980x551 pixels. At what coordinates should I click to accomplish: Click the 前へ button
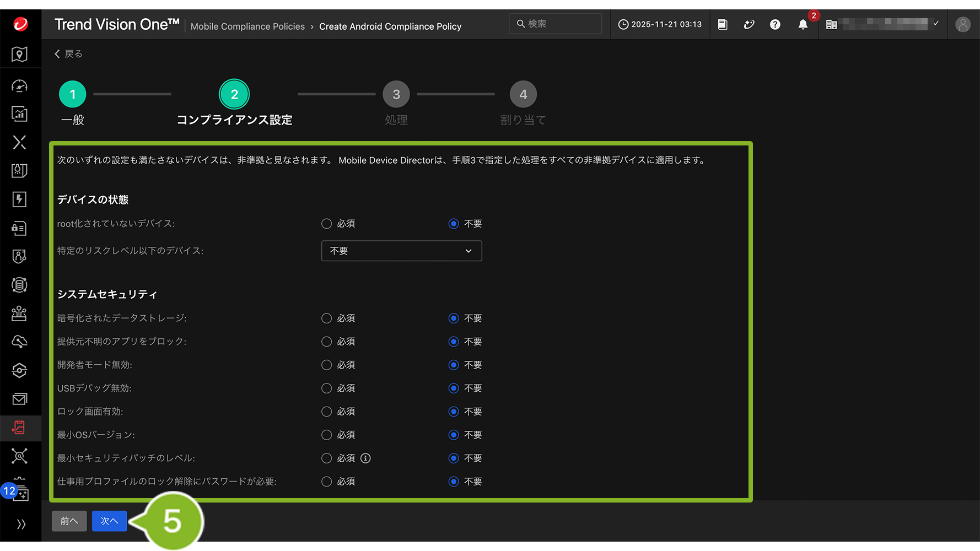[69, 521]
